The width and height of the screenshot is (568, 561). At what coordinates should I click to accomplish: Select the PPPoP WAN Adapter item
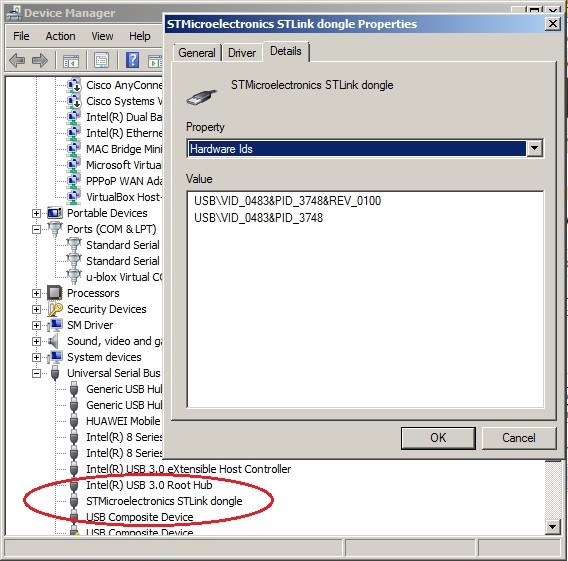124,181
